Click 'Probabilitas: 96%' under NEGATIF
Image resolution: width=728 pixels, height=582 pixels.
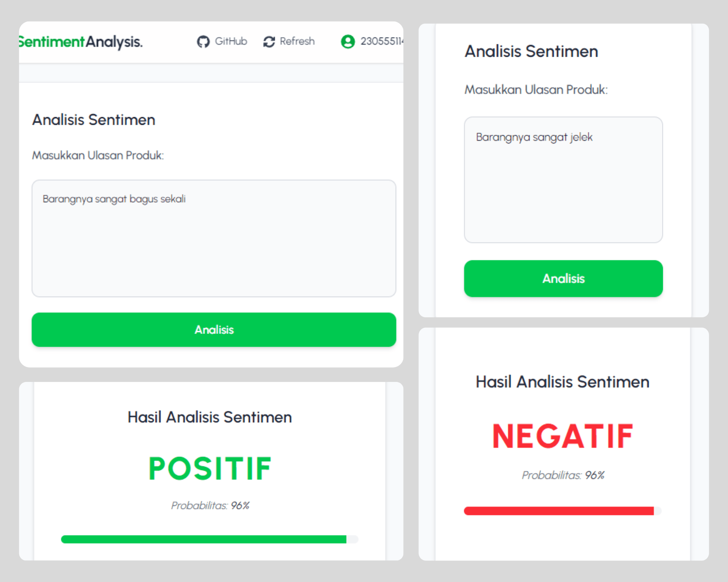[563, 475]
